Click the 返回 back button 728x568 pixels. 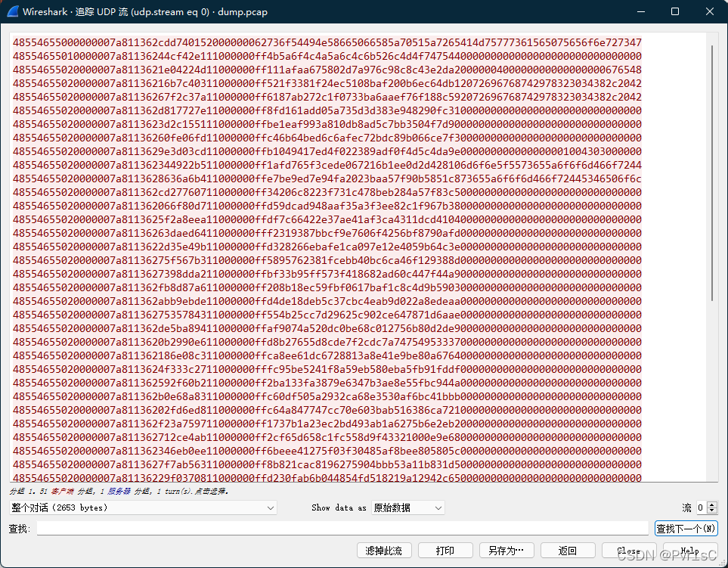[568, 551]
